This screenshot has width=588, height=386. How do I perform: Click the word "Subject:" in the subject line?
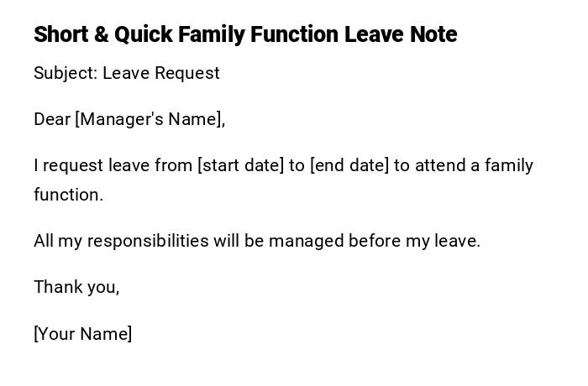(x=66, y=73)
